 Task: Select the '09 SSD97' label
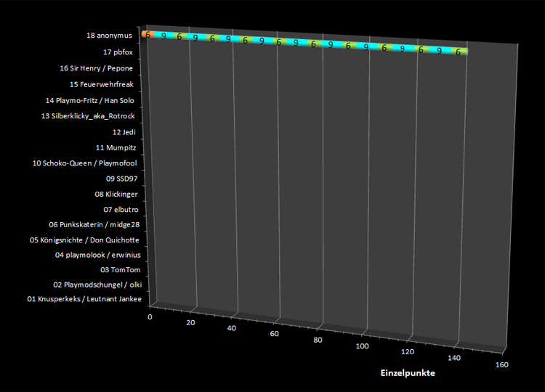(121, 178)
